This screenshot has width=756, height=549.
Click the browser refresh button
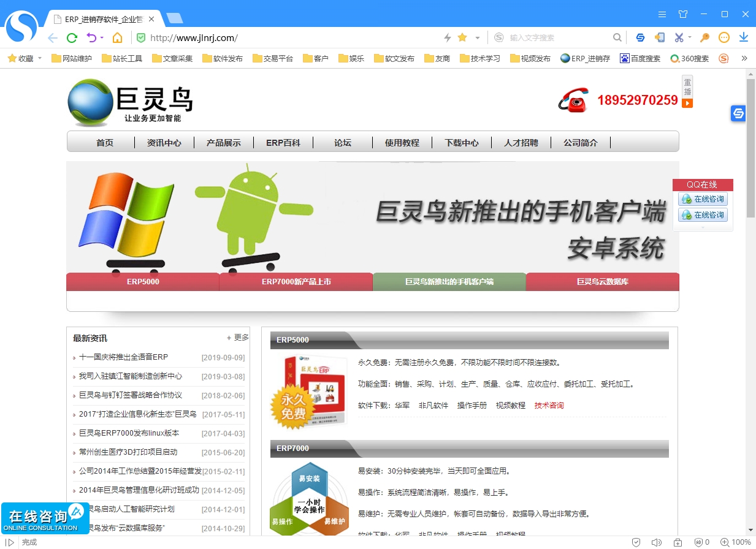click(x=72, y=38)
